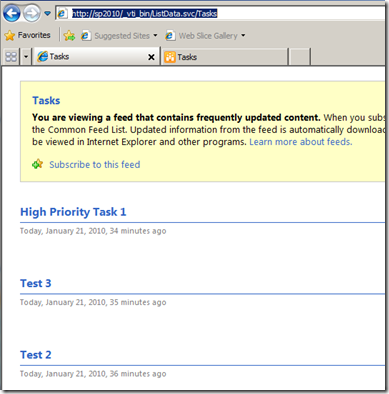Image resolution: width=389 pixels, height=394 pixels.
Task: Open the High Priority Task 1 entry
Action: (x=73, y=212)
